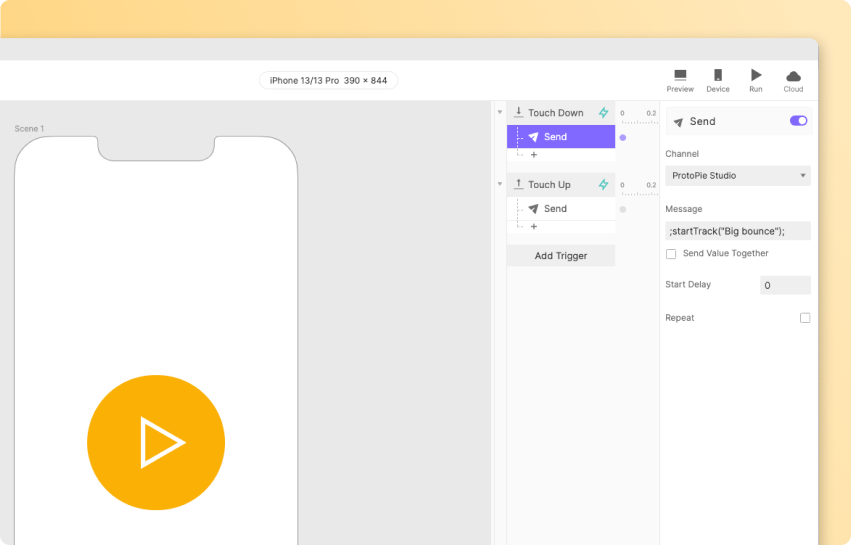Open the Channel dropdown showing ProtoPie Studio
Image resolution: width=851 pixels, height=545 pixels.
(x=738, y=175)
